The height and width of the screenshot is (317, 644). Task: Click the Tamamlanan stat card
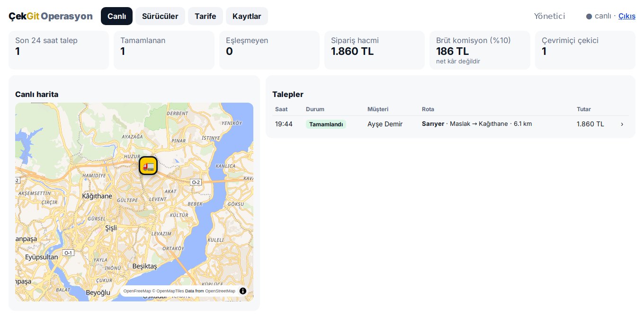tap(164, 50)
